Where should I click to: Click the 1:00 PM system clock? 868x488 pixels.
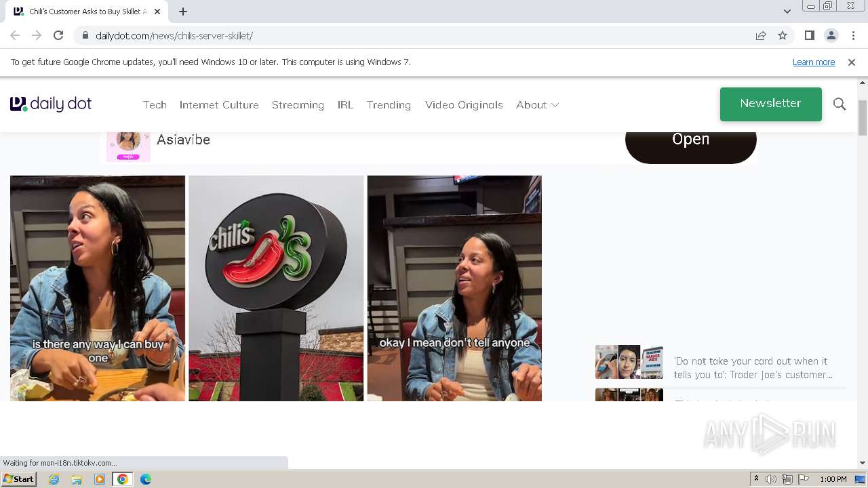833,479
